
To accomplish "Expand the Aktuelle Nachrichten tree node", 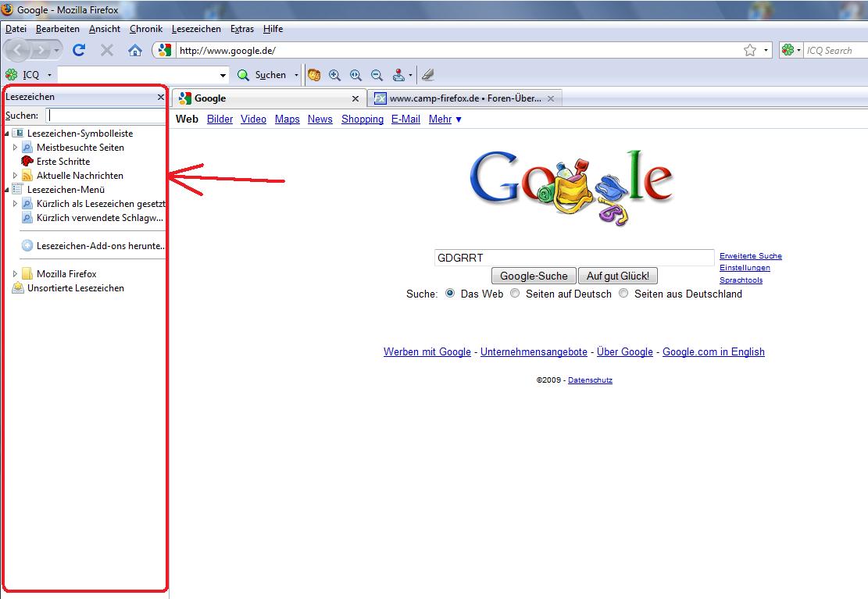I will click(x=15, y=176).
